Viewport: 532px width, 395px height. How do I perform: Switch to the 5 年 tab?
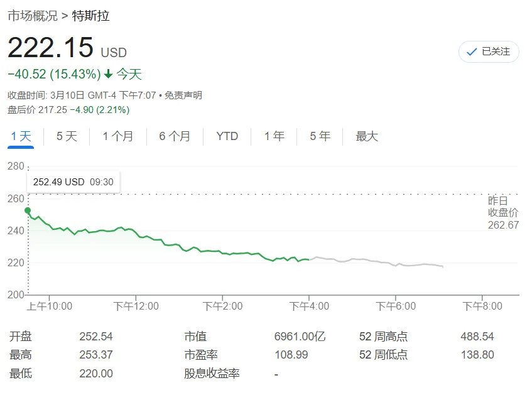point(320,136)
